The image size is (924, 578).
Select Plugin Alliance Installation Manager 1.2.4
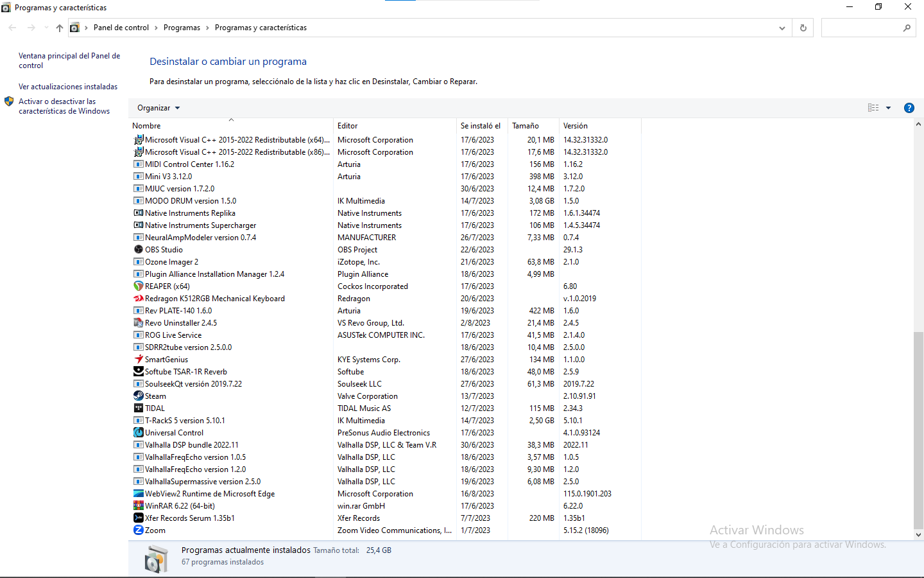coord(385,274)
